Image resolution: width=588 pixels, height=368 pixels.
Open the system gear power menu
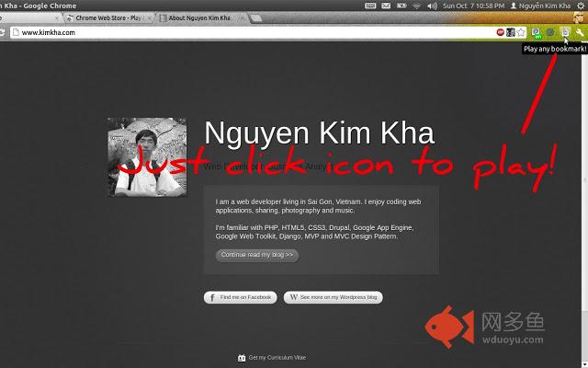click(581, 6)
